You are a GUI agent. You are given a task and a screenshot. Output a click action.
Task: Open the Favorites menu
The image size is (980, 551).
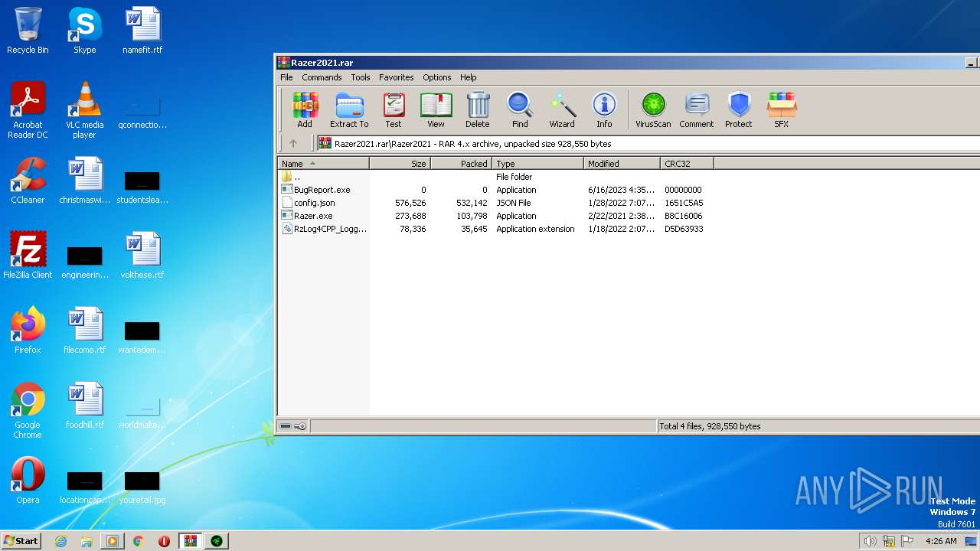(x=397, y=77)
